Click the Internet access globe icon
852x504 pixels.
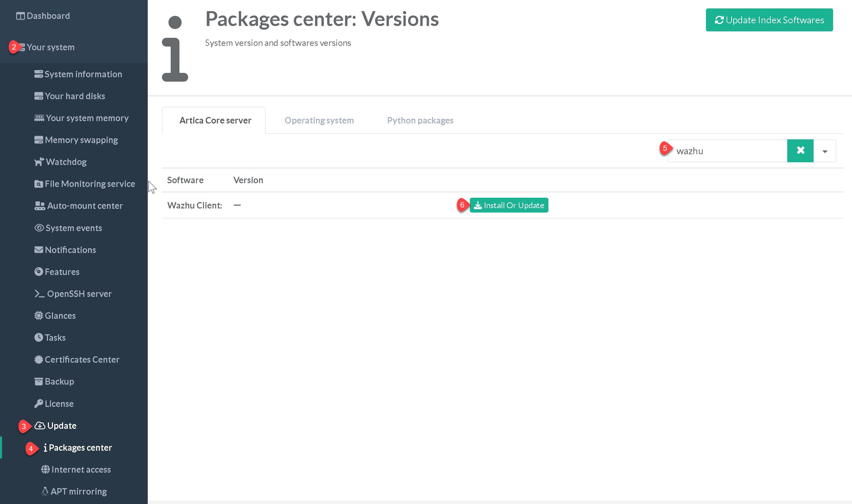45,469
